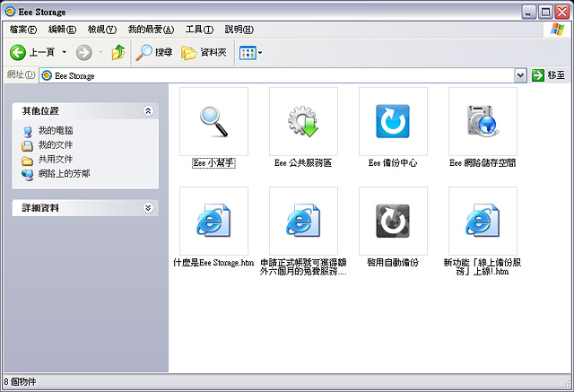The width and height of the screenshot is (574, 392).
Task: Expand the address bar dropdown
Action: tap(520, 75)
